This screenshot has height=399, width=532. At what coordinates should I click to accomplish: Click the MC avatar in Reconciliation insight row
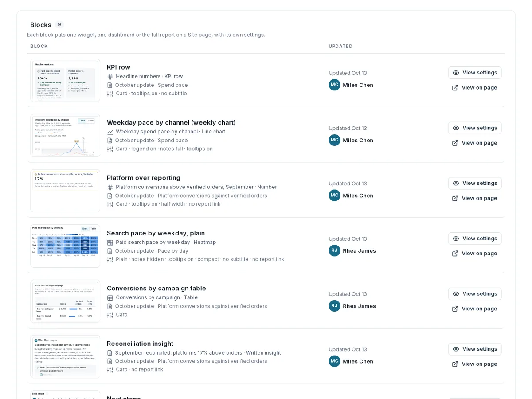point(335,361)
